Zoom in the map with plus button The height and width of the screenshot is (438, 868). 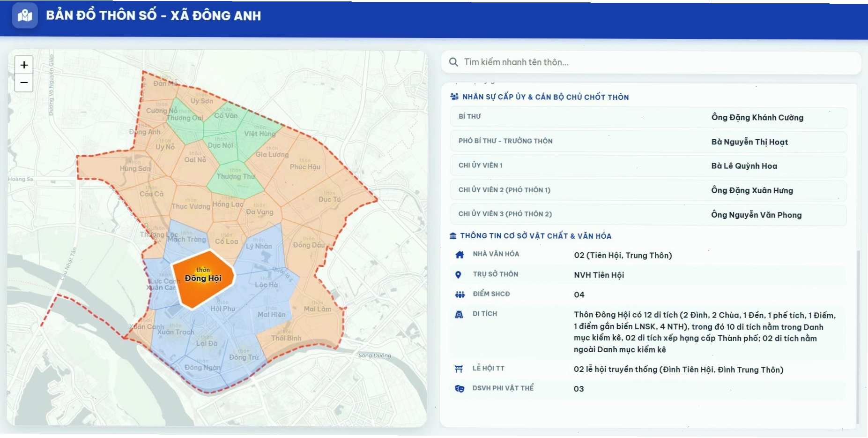[x=24, y=65]
